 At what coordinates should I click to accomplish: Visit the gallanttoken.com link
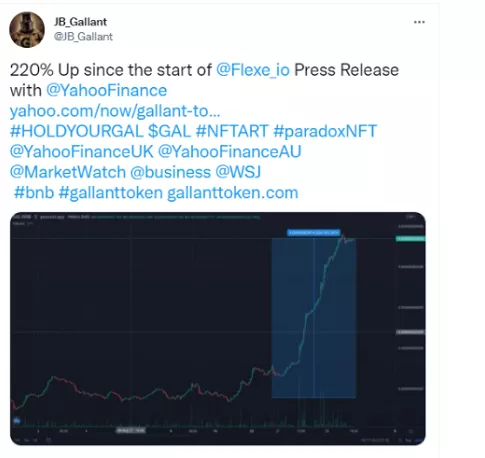[x=233, y=193]
